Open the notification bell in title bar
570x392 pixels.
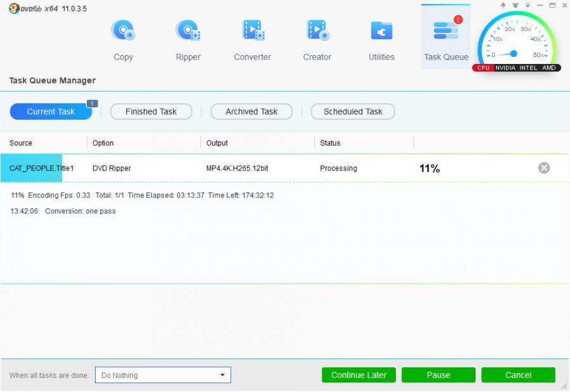tap(503, 5)
